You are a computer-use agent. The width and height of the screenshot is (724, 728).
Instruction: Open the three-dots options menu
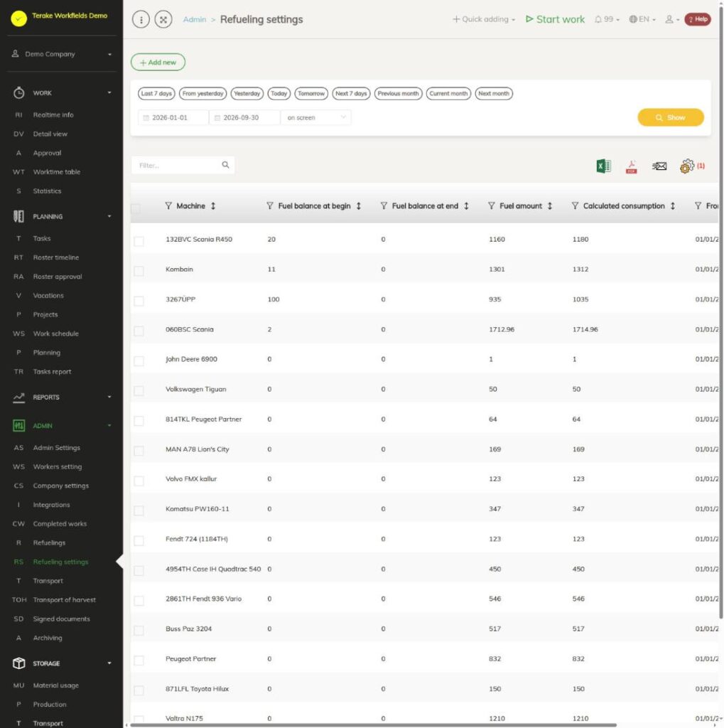coord(141,19)
